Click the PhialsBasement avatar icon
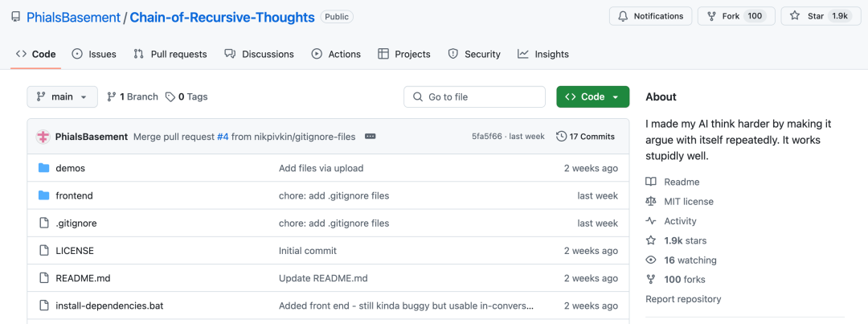The image size is (868, 324). (43, 137)
